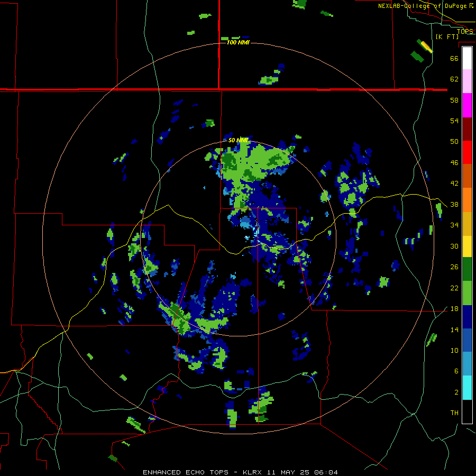The image size is (476, 476).
Task: Click the legend value 38
Action: [454, 205]
